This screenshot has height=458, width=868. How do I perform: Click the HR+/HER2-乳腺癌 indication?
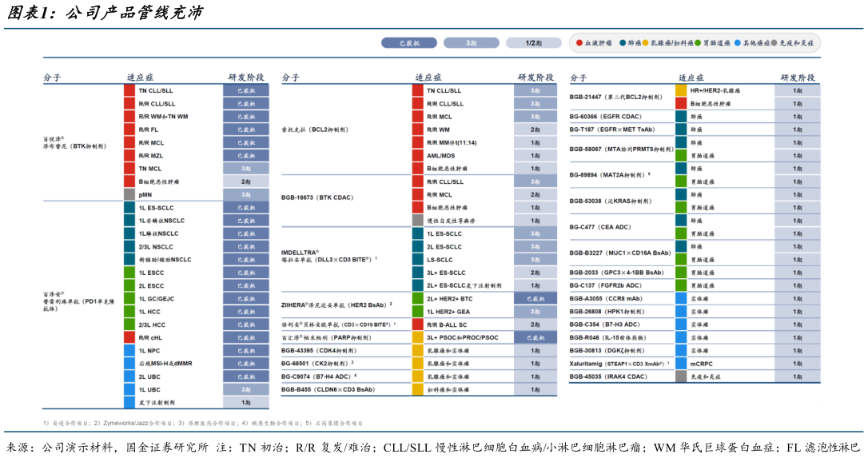(x=715, y=90)
